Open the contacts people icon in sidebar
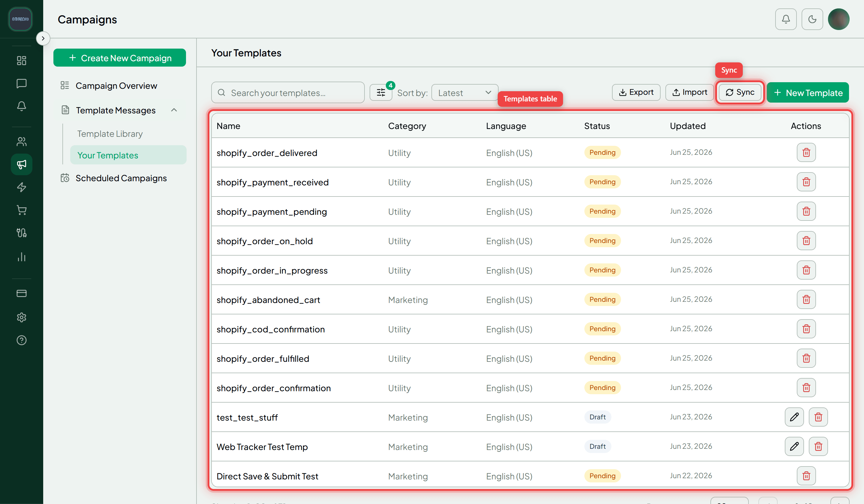This screenshot has width=864, height=504. pyautogui.click(x=22, y=141)
